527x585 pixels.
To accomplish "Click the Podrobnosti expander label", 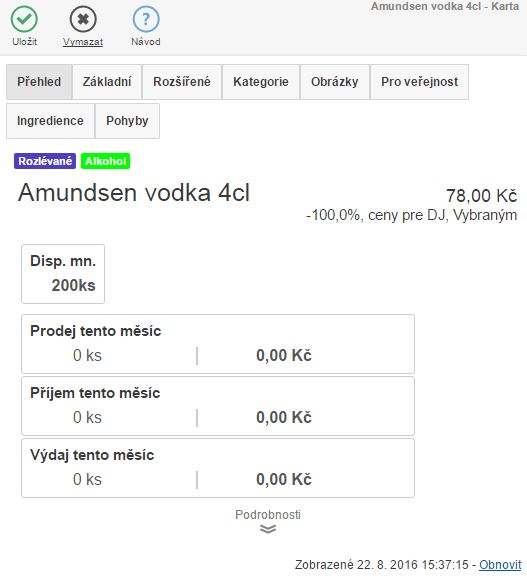I will tap(268, 514).
